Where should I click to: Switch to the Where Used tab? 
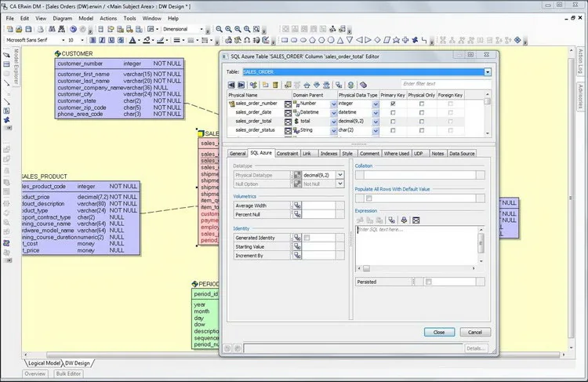[x=397, y=154]
